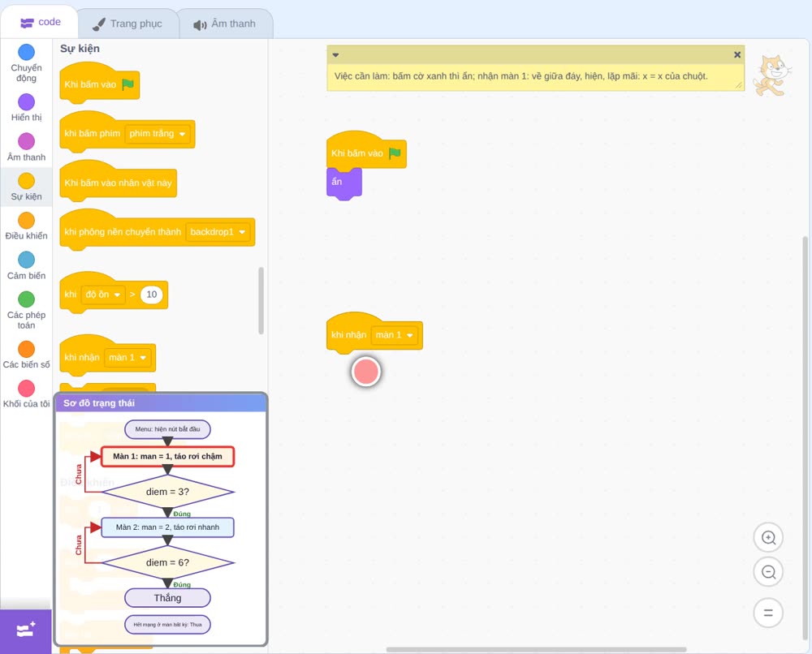Zoom out of the workspace

[768, 572]
